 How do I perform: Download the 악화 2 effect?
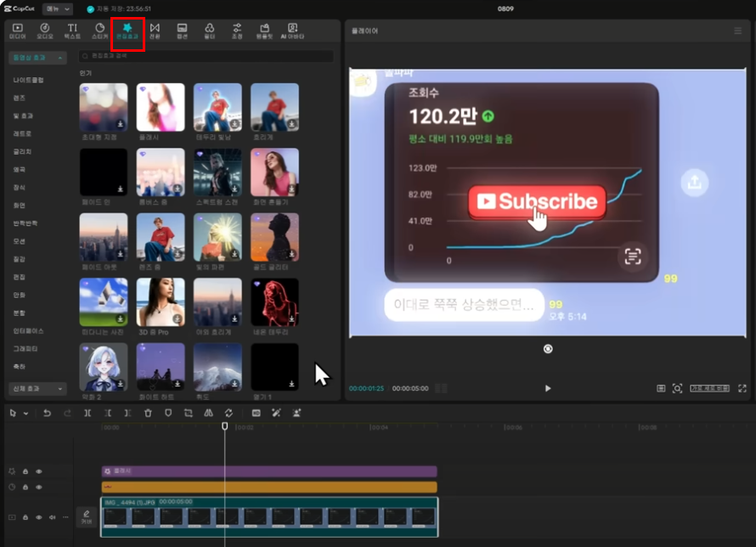[121, 384]
